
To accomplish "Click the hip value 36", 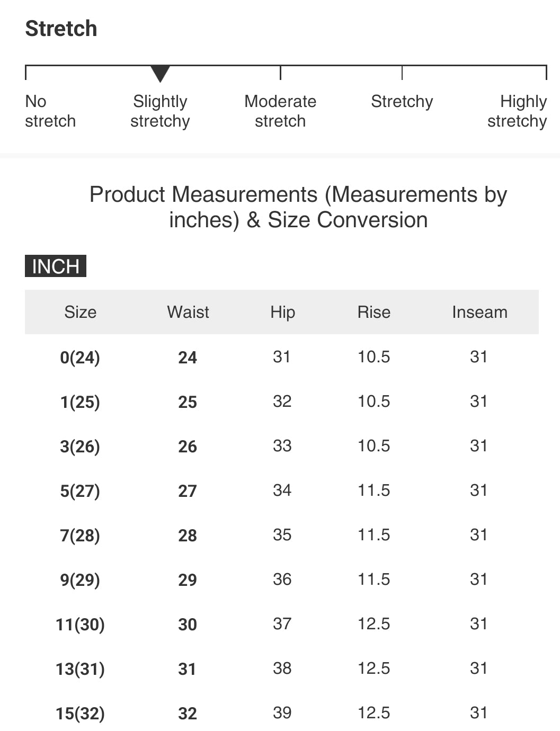I will click(282, 579).
